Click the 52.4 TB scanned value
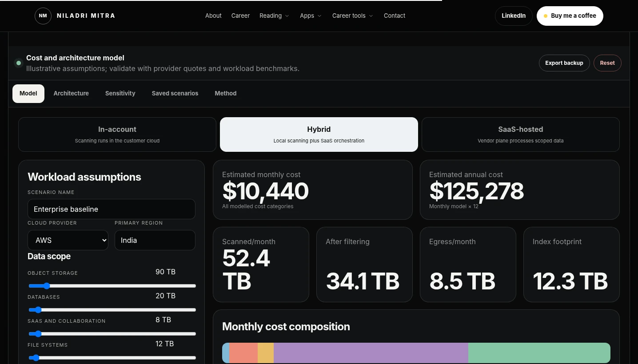The image size is (638, 364). [246, 269]
